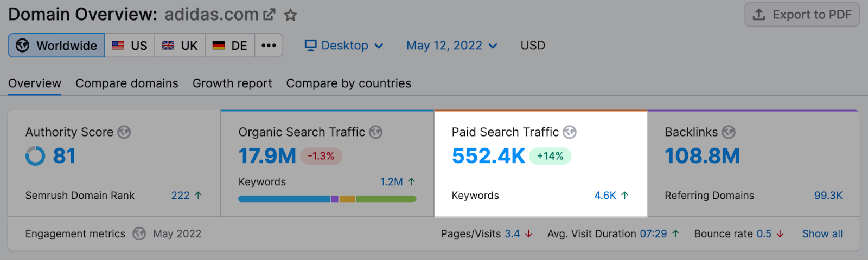Open adidas.com external link icon
Image resolution: width=868 pixels, height=260 pixels.
pos(269,15)
